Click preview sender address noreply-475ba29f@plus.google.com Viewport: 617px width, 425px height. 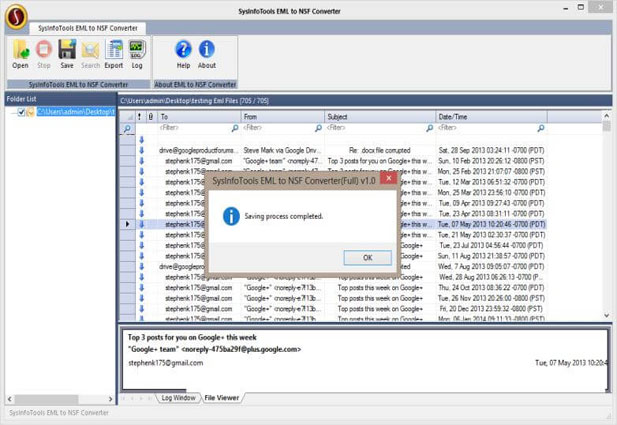click(x=241, y=349)
